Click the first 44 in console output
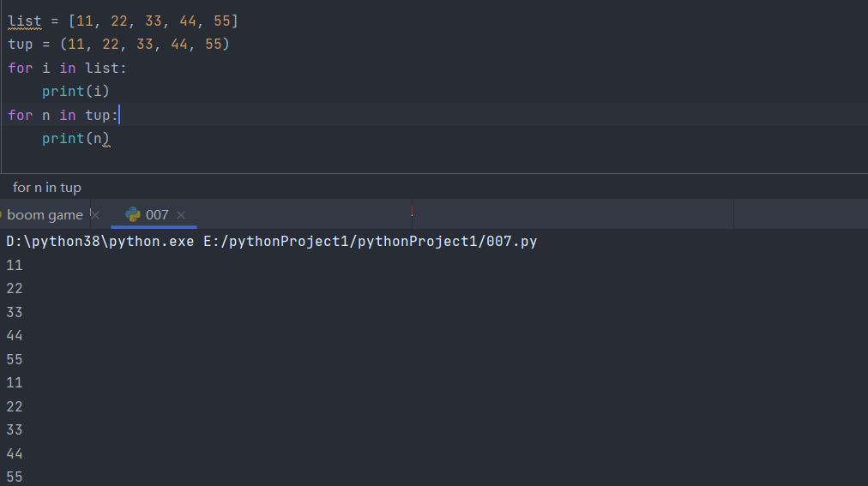Viewport: 868px width, 486px height. pyautogui.click(x=15, y=336)
